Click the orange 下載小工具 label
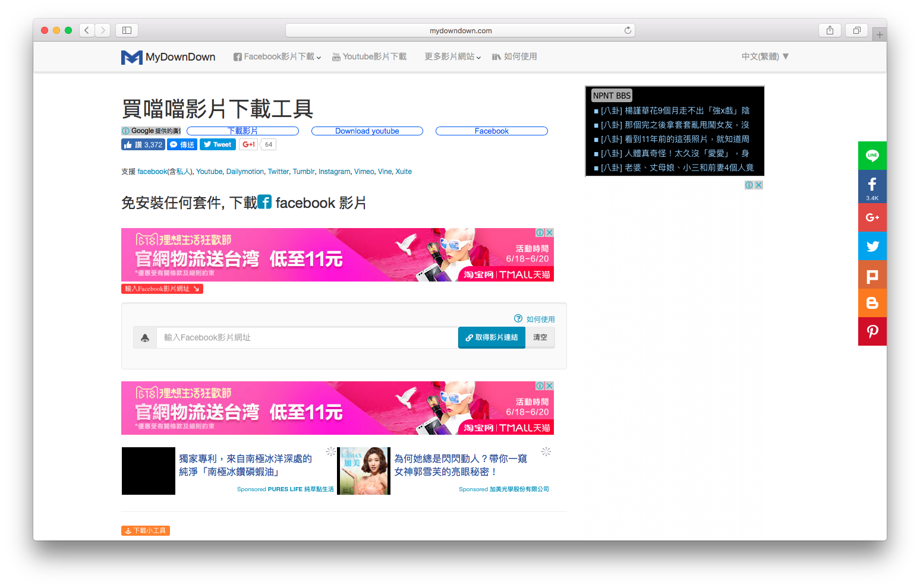 146,530
